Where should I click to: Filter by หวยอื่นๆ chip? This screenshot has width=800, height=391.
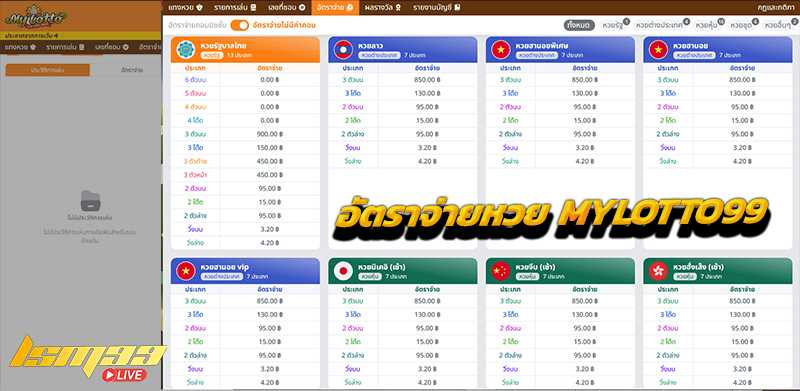click(779, 25)
